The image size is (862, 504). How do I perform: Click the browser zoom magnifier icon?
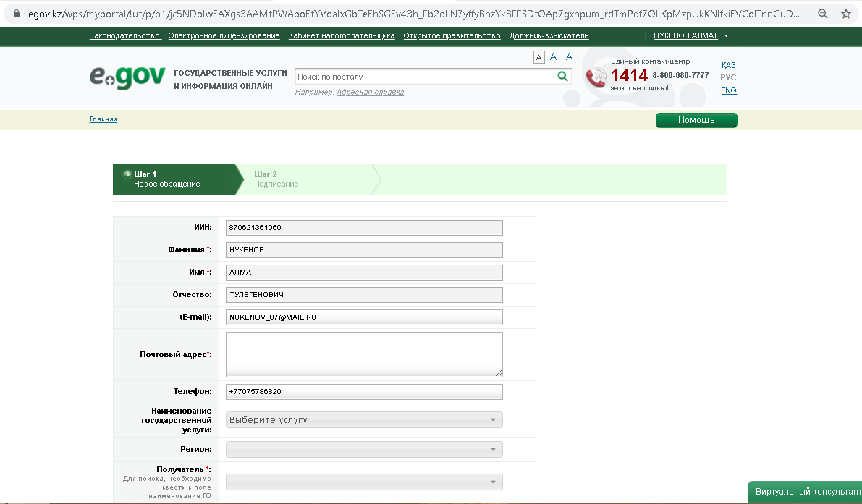pyautogui.click(x=823, y=14)
